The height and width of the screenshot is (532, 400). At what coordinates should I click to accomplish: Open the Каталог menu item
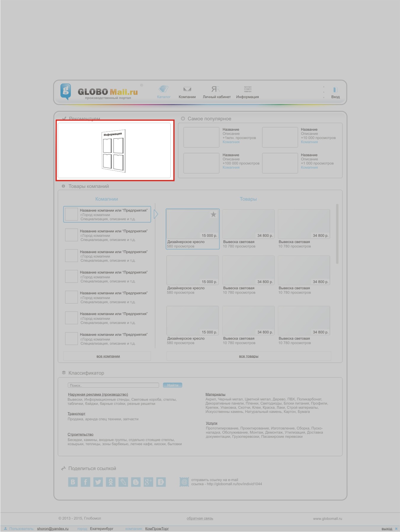[x=164, y=92]
